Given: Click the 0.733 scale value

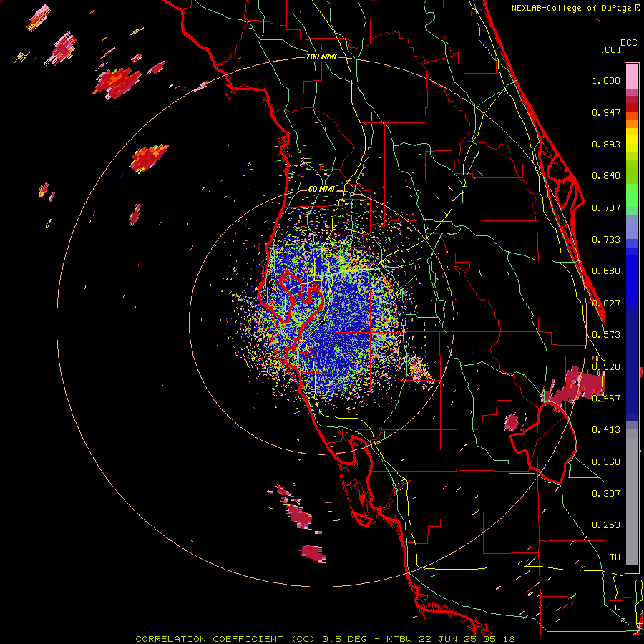Looking at the screenshot, I should (606, 240).
